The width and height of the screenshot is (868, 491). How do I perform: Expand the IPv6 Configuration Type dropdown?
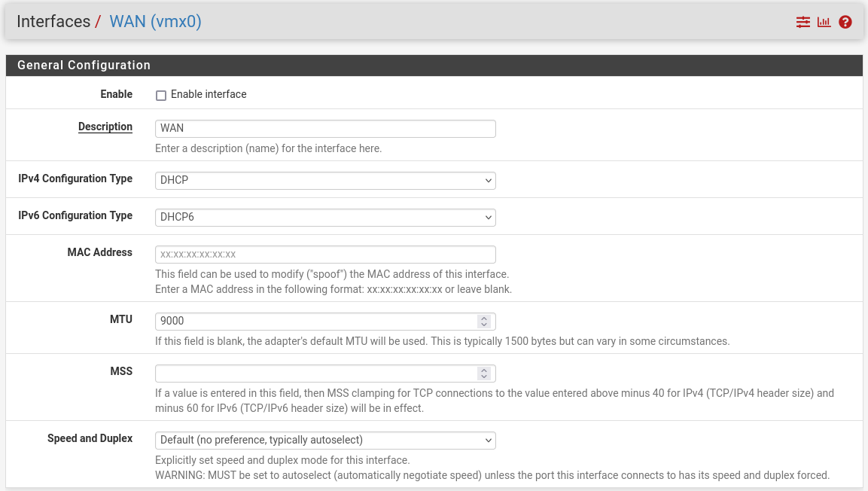[325, 218]
